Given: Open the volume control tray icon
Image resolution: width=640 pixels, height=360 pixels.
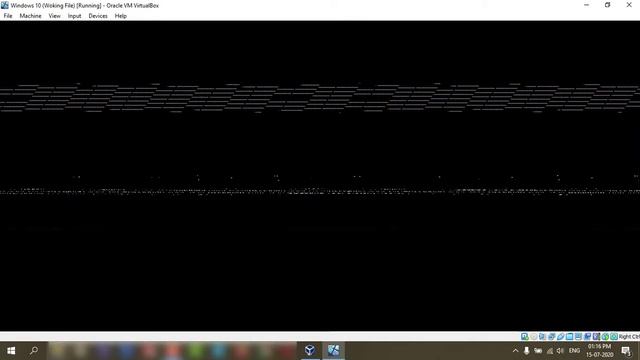Looking at the screenshot, I should coord(560,351).
